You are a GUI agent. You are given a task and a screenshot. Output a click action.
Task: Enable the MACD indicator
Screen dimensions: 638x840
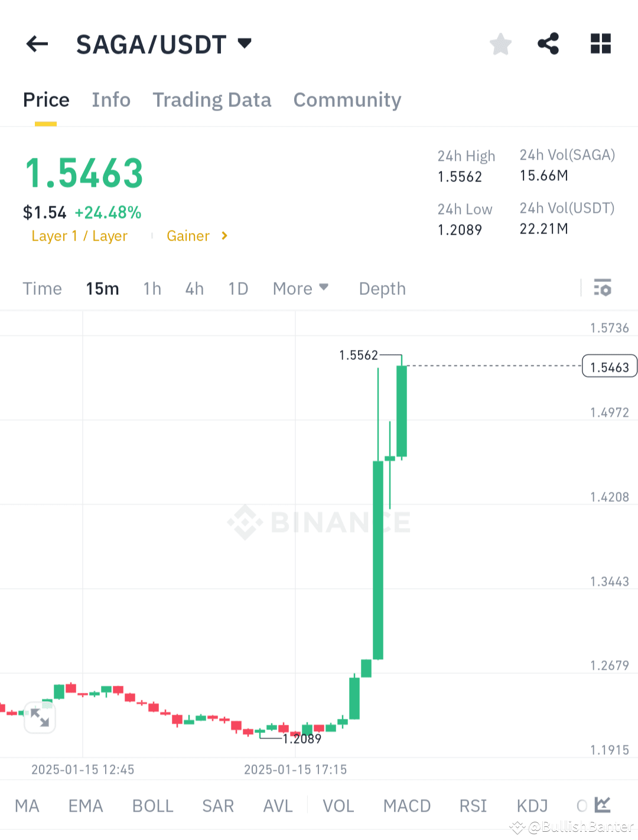(x=406, y=805)
